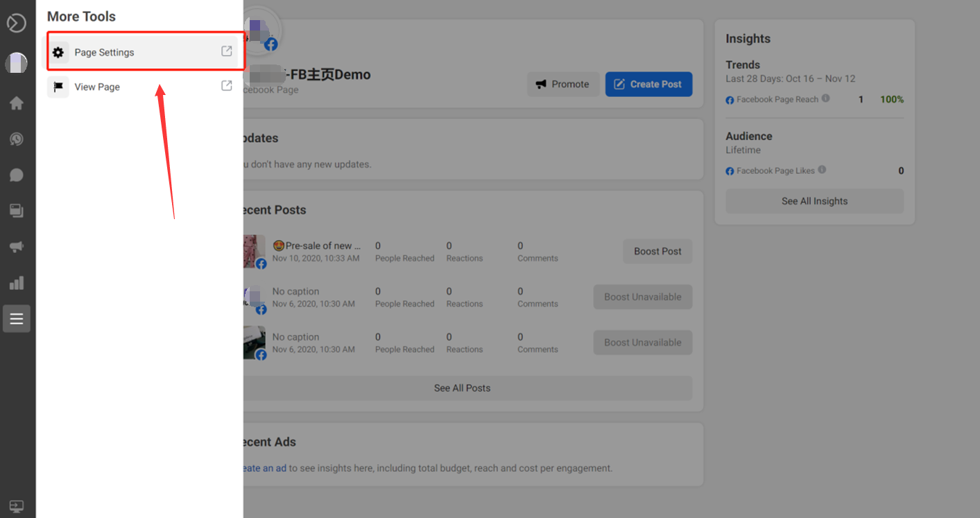Click the Promote button
The height and width of the screenshot is (518, 980).
click(x=562, y=85)
